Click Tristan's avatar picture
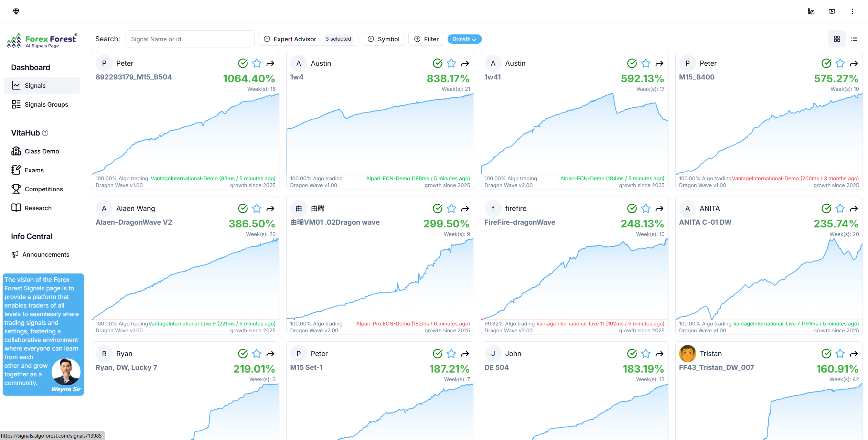Image resolution: width=868 pixels, height=440 pixels. click(x=687, y=354)
